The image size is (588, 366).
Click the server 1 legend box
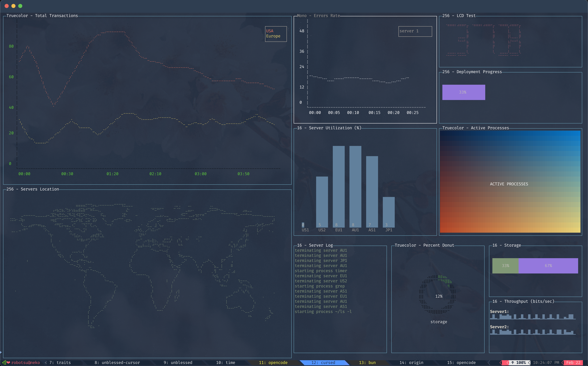click(415, 31)
